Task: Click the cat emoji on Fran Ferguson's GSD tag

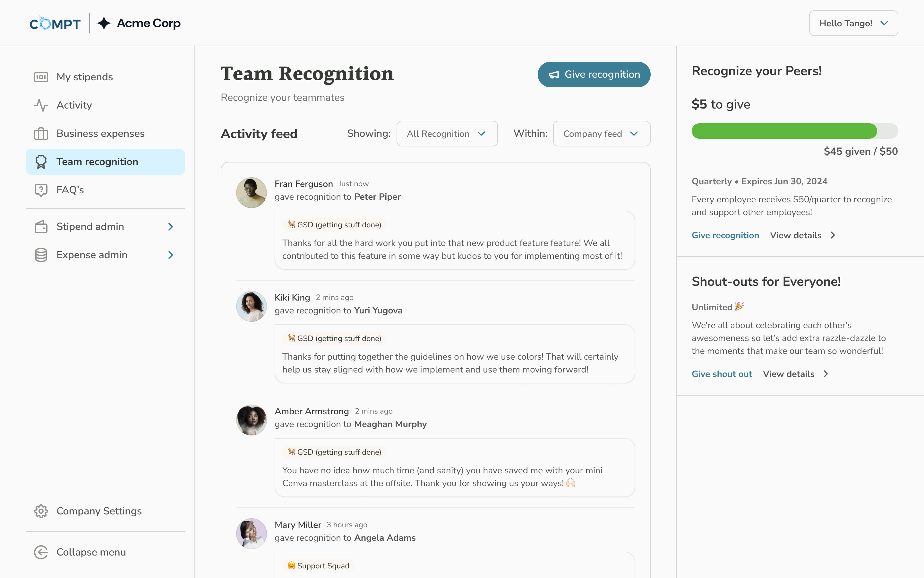Action: pyautogui.click(x=291, y=224)
